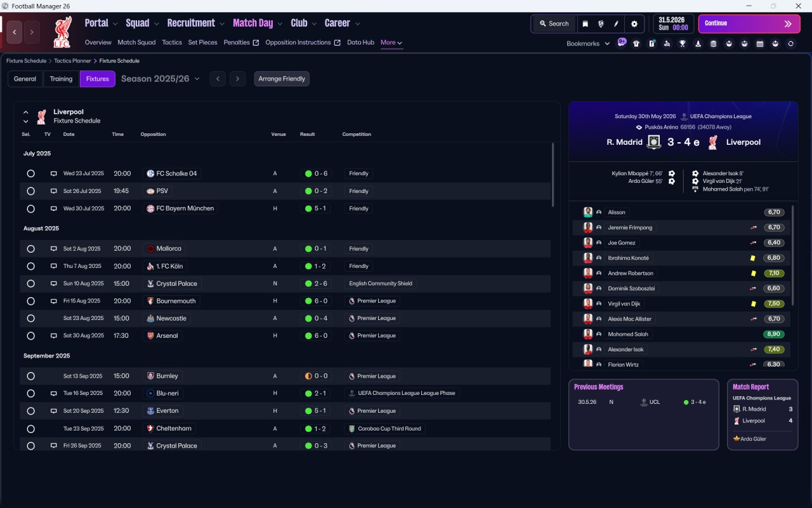Select the FC Bayern München fixture radio button
This screenshot has width=812, height=508.
(x=30, y=208)
